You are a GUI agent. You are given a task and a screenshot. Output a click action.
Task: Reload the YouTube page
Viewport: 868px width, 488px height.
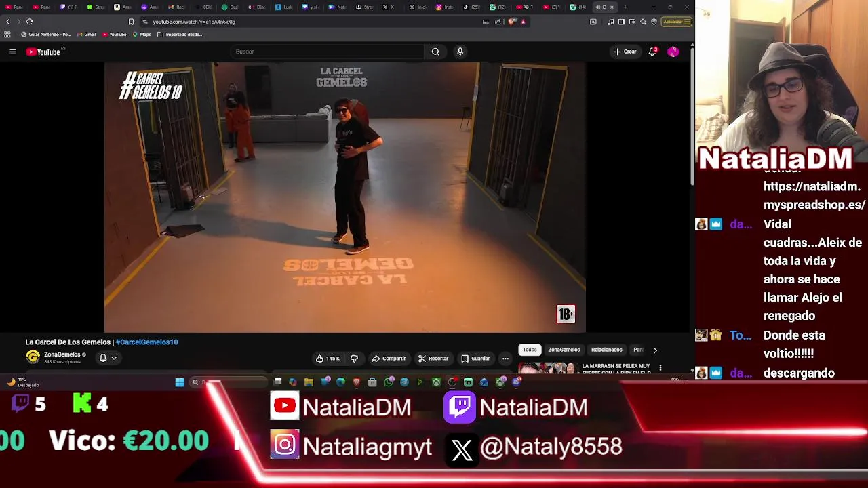pyautogui.click(x=29, y=22)
